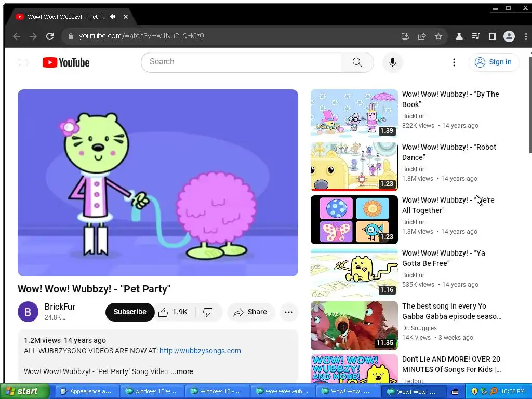Screen dimensions: 532x399
Task: Click the on-screen keyboard tray icon
Action: (455, 392)
